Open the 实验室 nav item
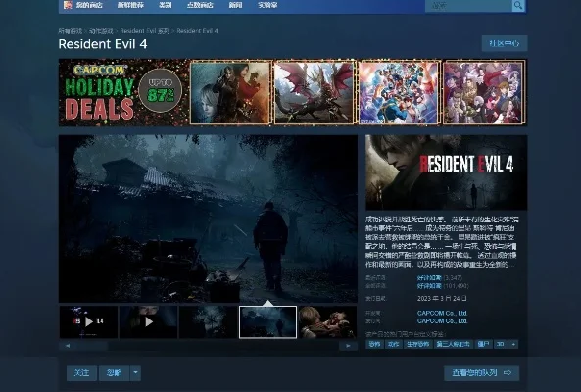Image resolution: width=581 pixels, height=392 pixels. click(267, 5)
